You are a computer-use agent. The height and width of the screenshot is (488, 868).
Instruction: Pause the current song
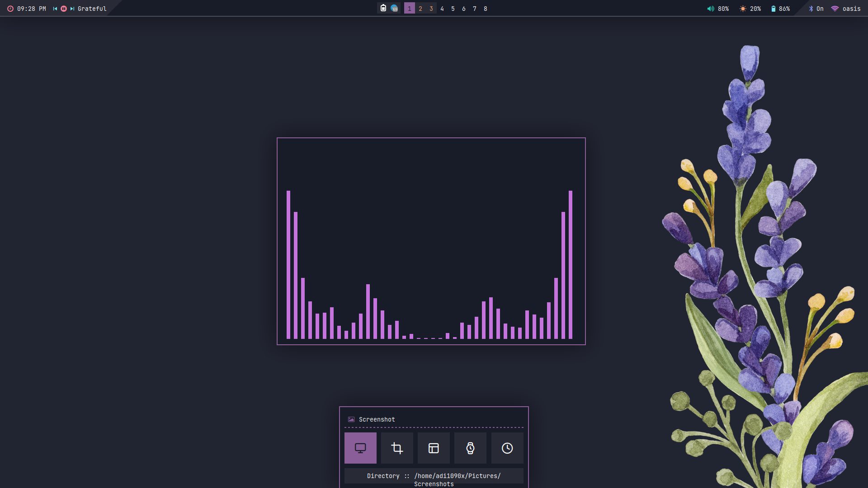coord(64,9)
